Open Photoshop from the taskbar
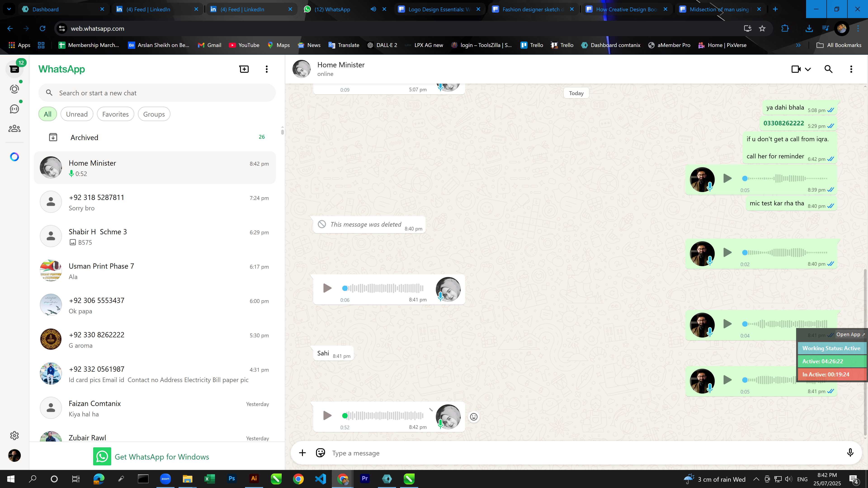This screenshot has height=488, width=868. tap(231, 479)
